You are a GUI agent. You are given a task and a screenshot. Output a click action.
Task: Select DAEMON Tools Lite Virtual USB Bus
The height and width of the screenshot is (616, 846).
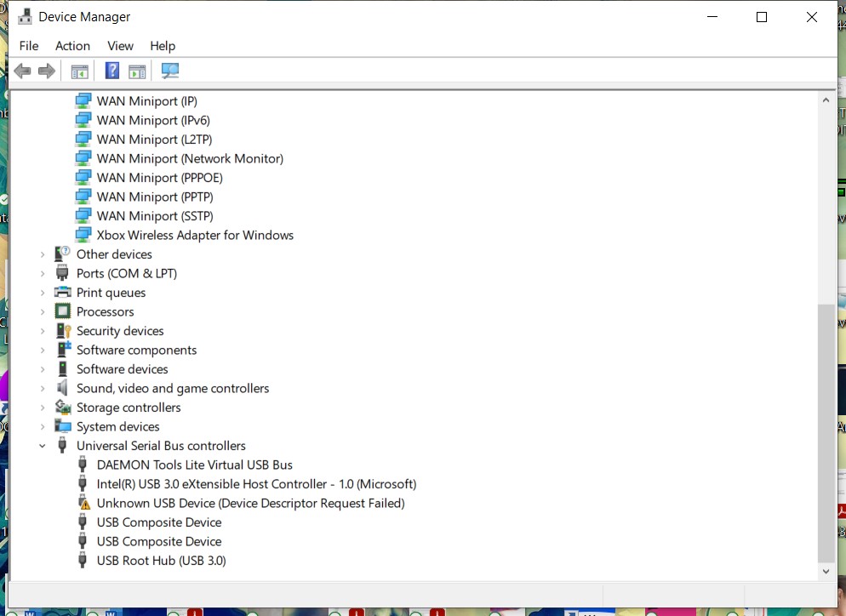(x=194, y=465)
